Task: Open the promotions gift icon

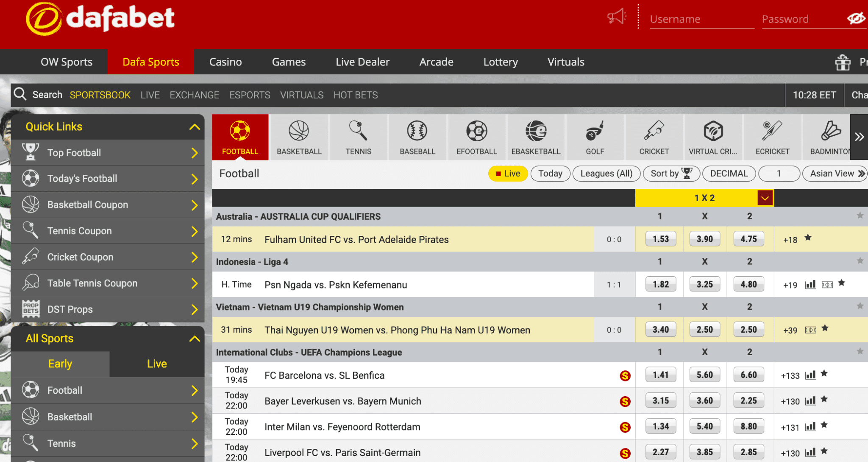Action: (843, 62)
